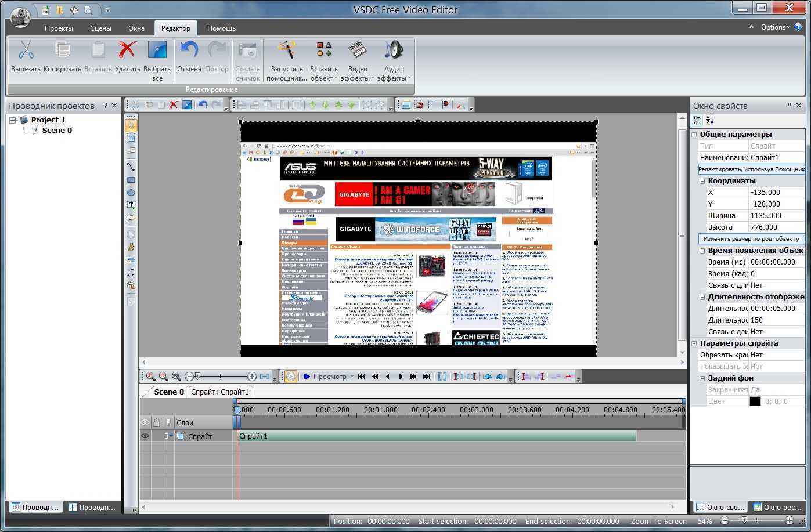The image size is (811, 532).
Task: Open the Вставить объект dropdown
Action: tap(324, 60)
